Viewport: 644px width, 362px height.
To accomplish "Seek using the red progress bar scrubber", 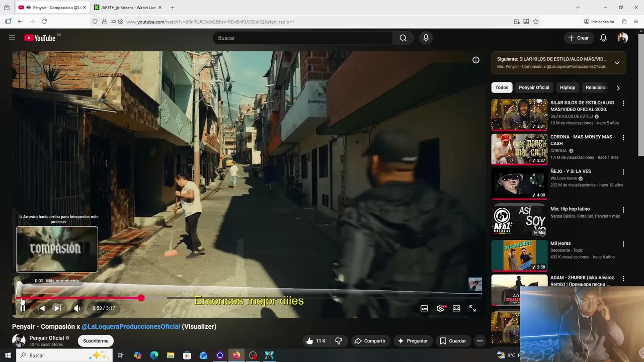I will (141, 298).
